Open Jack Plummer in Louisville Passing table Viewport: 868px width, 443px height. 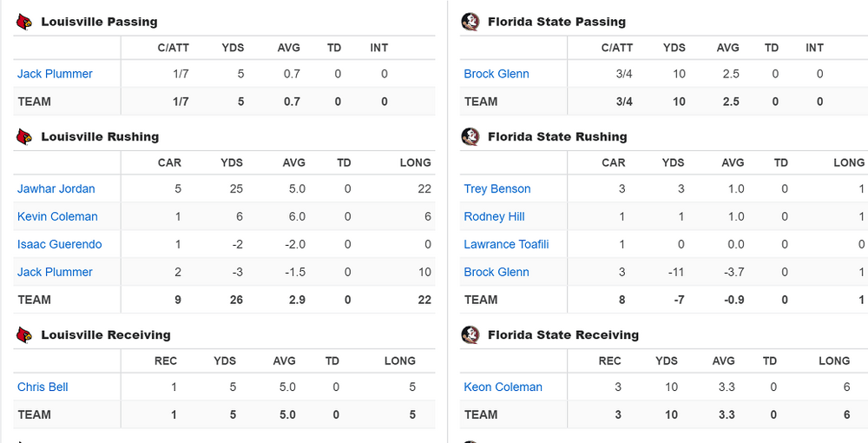tap(55, 74)
